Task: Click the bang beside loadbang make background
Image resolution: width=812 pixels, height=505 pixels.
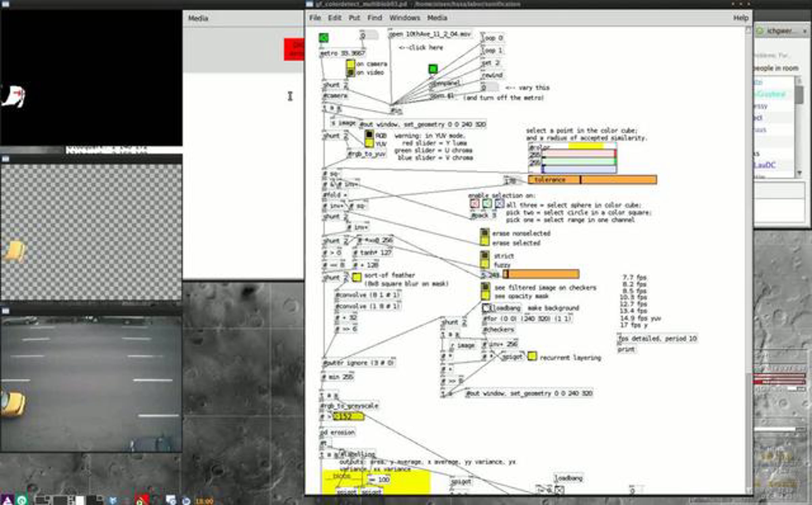Action: [486, 308]
